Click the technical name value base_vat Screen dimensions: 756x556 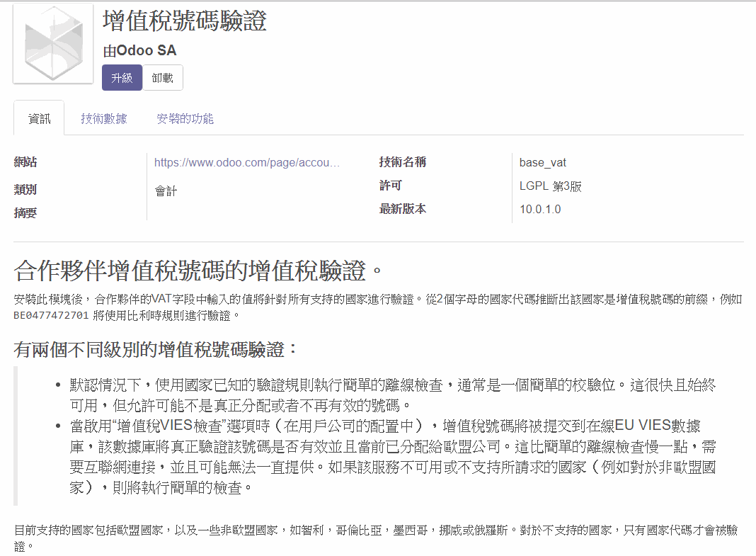click(543, 162)
